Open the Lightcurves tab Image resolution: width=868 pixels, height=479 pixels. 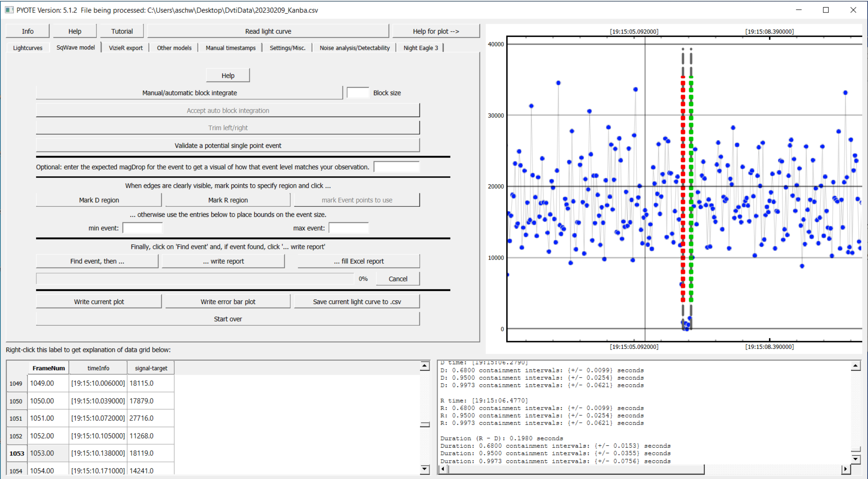click(x=28, y=48)
